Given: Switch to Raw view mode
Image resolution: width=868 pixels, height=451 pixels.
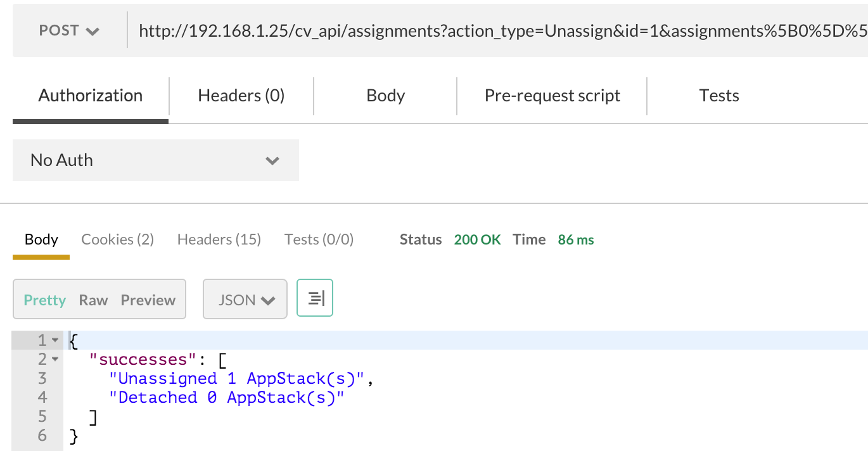Looking at the screenshot, I should pyautogui.click(x=93, y=300).
